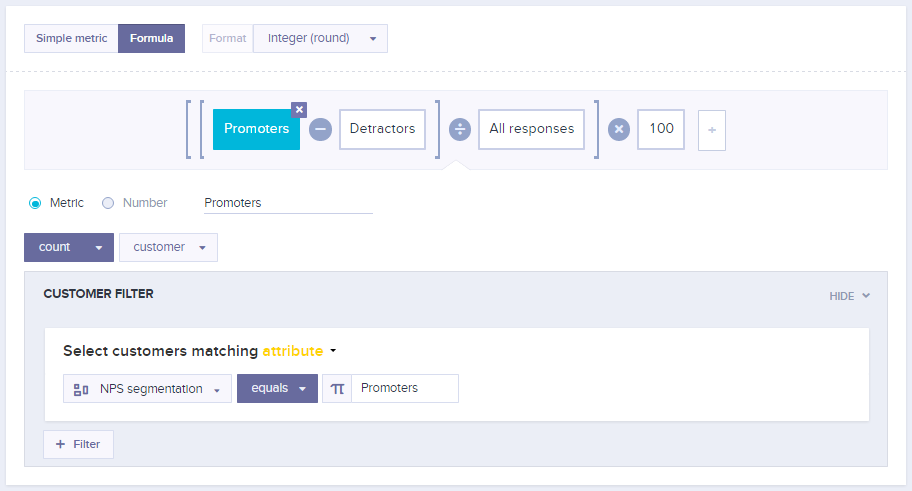Select the All responses formula block
The width and height of the screenshot is (912, 491).
[x=532, y=130]
